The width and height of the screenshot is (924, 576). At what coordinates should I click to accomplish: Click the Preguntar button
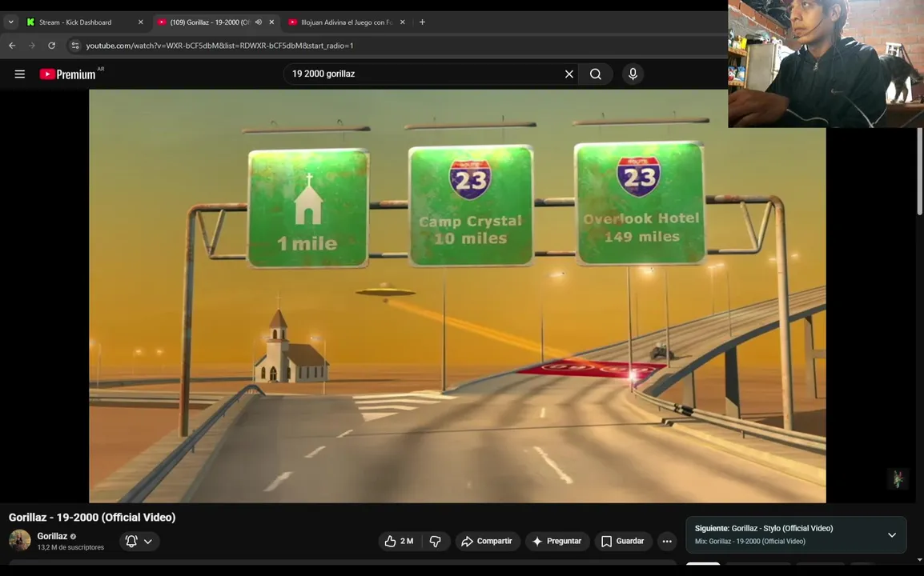click(556, 542)
